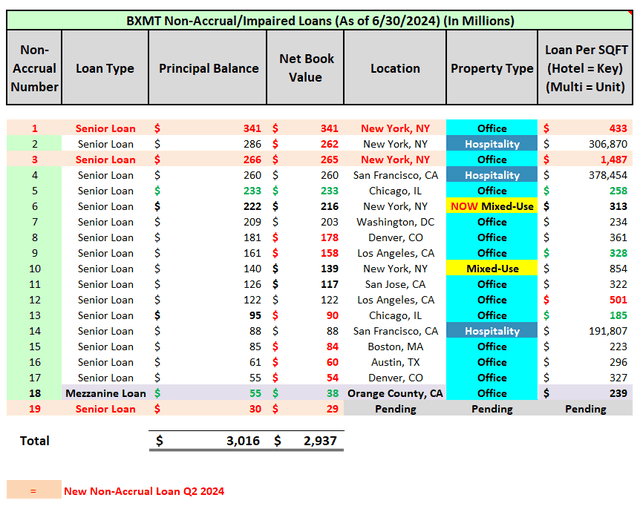Select total net book value 2,937
The image size is (640, 509).
pyautogui.click(x=320, y=441)
